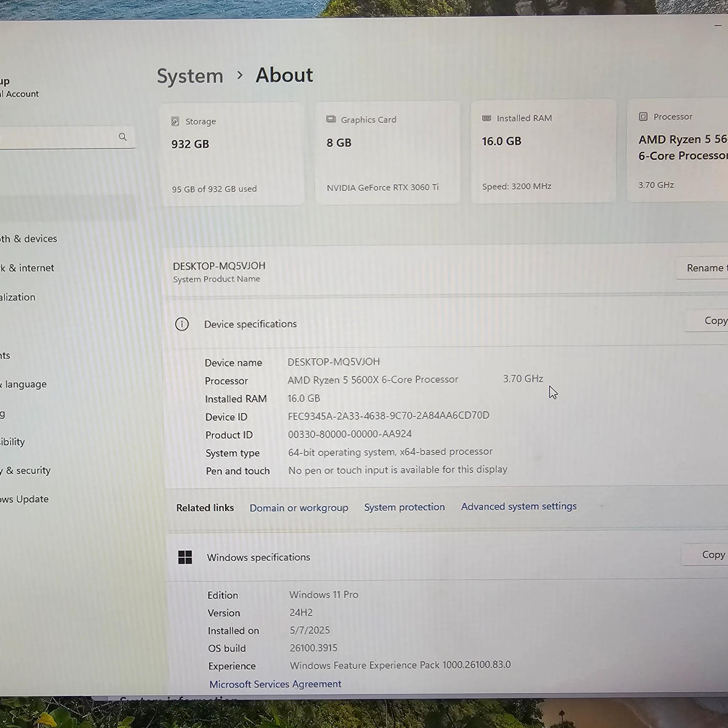Click the Installed RAM value 16.0 GB in specifications
This screenshot has height=728, width=728.
[x=304, y=398]
